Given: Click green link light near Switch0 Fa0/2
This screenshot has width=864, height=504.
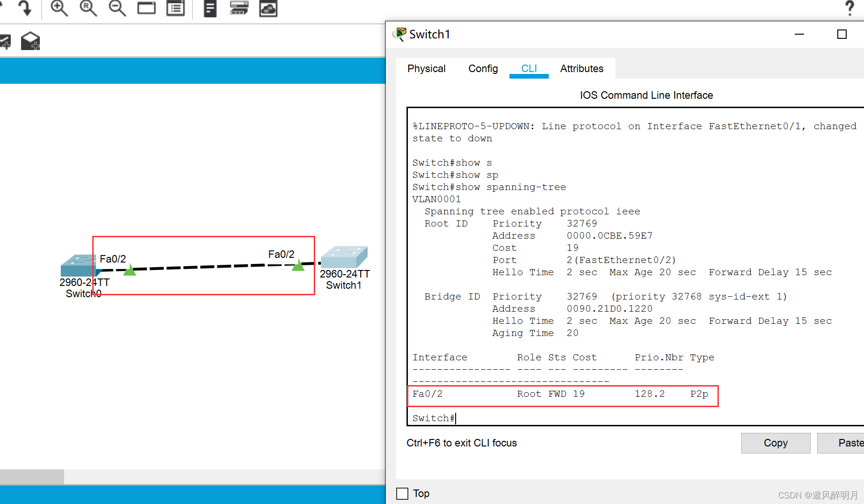Looking at the screenshot, I should click(x=130, y=270).
